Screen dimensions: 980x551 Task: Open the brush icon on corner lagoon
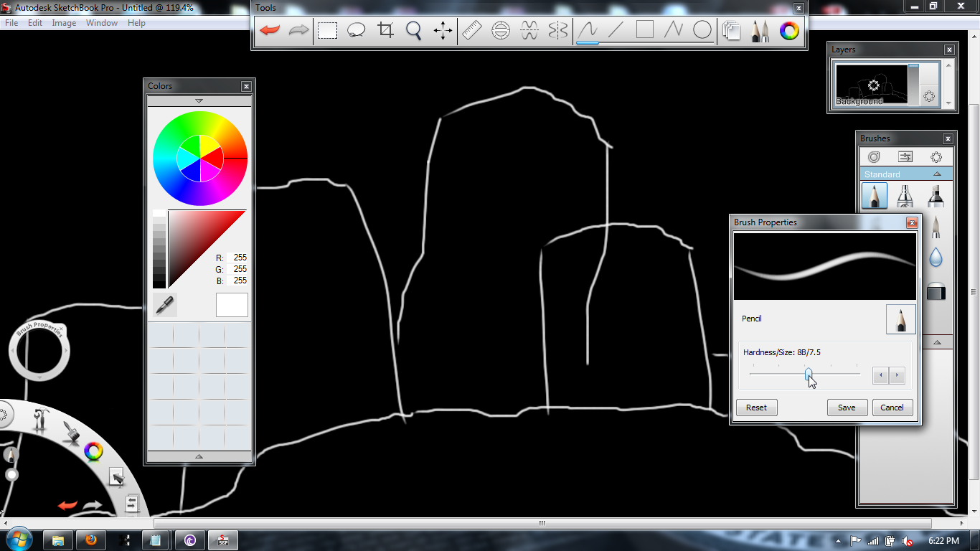click(x=70, y=432)
